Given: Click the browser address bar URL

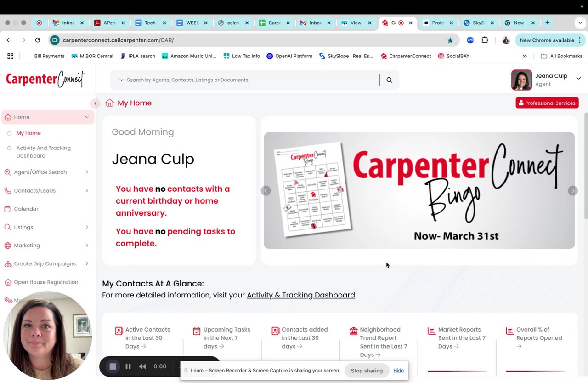Looking at the screenshot, I should click(x=119, y=40).
